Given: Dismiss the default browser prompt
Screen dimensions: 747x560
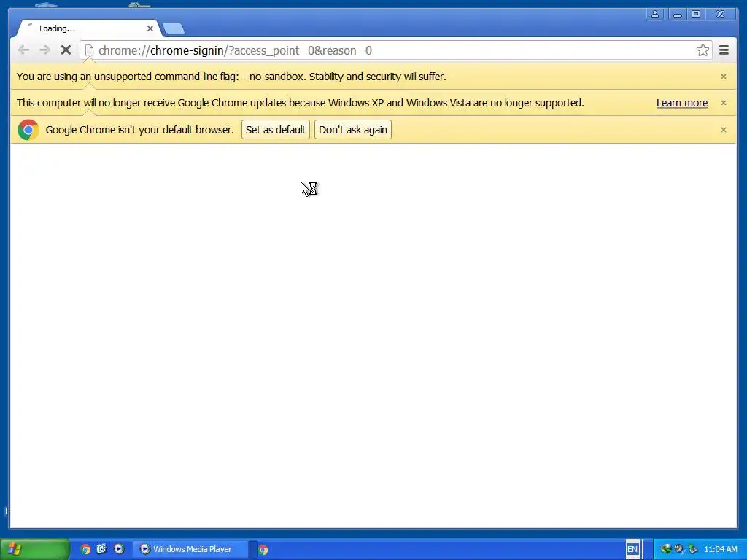Looking at the screenshot, I should pyautogui.click(x=723, y=130).
